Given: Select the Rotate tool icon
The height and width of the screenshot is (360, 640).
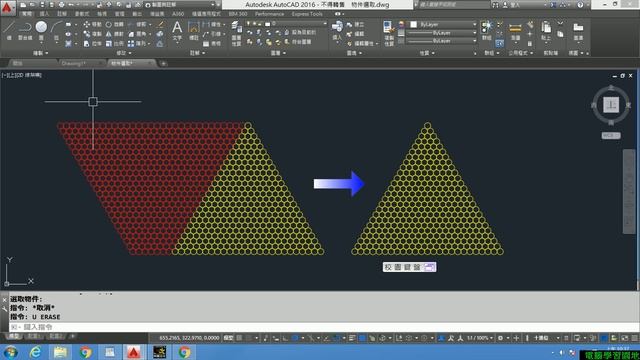Looking at the screenshot, I should pos(109,24).
